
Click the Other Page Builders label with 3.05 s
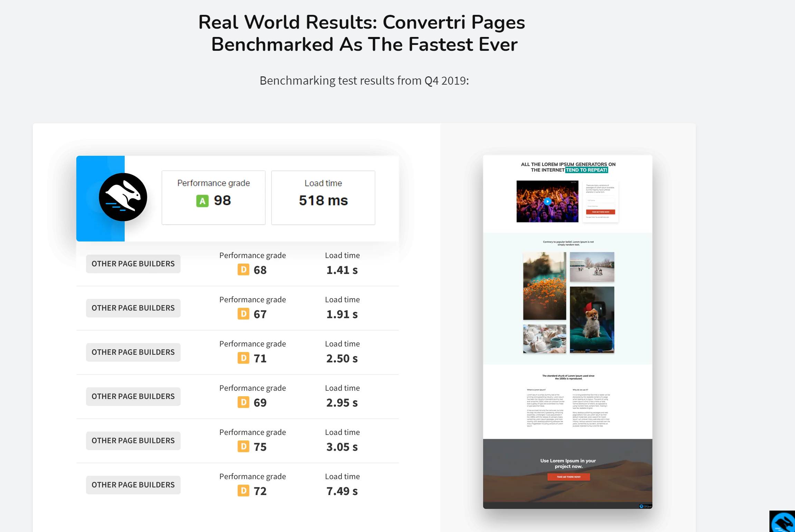[133, 441]
